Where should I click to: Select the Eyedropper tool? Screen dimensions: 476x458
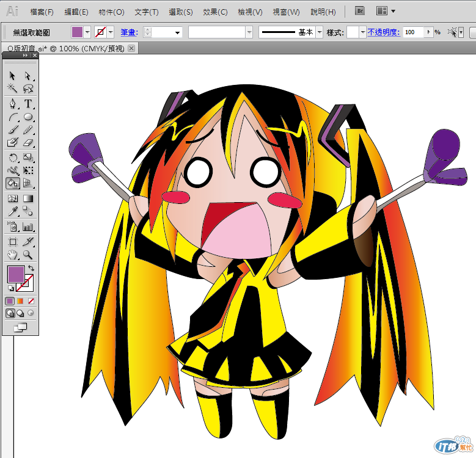pos(12,211)
